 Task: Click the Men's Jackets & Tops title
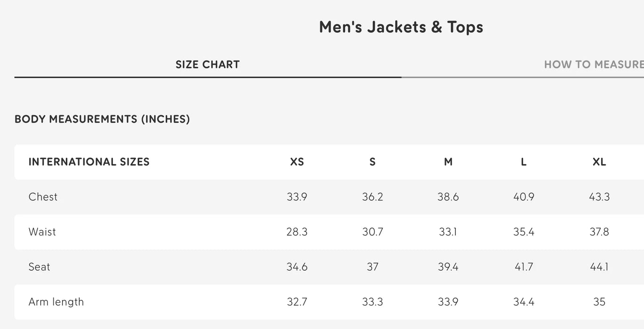[x=401, y=27]
